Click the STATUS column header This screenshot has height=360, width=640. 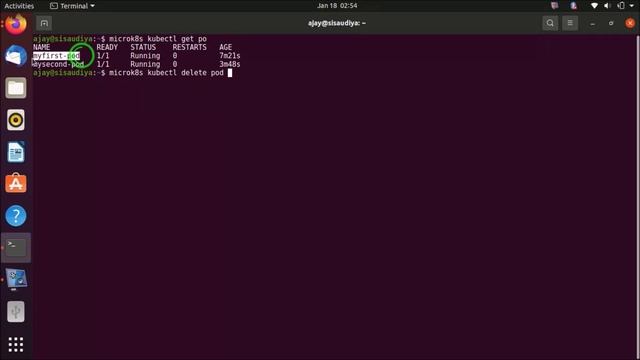click(x=143, y=47)
